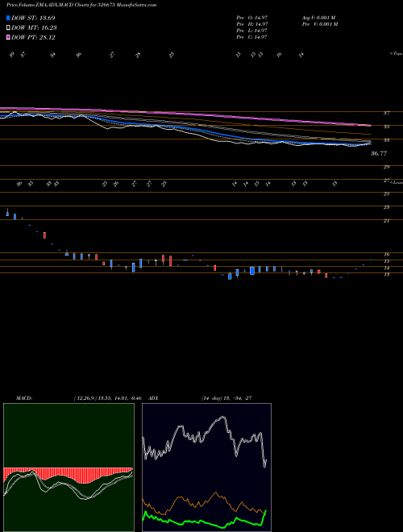Screen dimensions: 403x532
Task: Click the chart title mentioning MunafaSutra.com
Action: click(81, 6)
